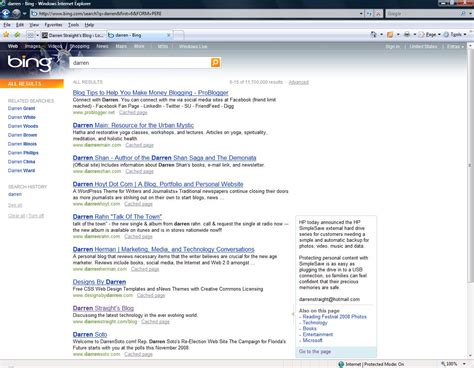Open the More link on Bing
This screenshot has height=368, width=474.
[139, 46]
